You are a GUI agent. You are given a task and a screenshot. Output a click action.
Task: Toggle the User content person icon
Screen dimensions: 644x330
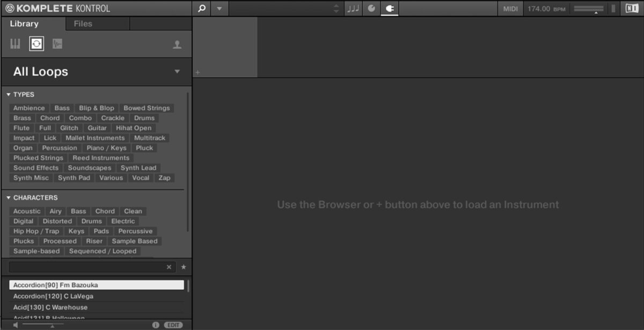coord(177,45)
